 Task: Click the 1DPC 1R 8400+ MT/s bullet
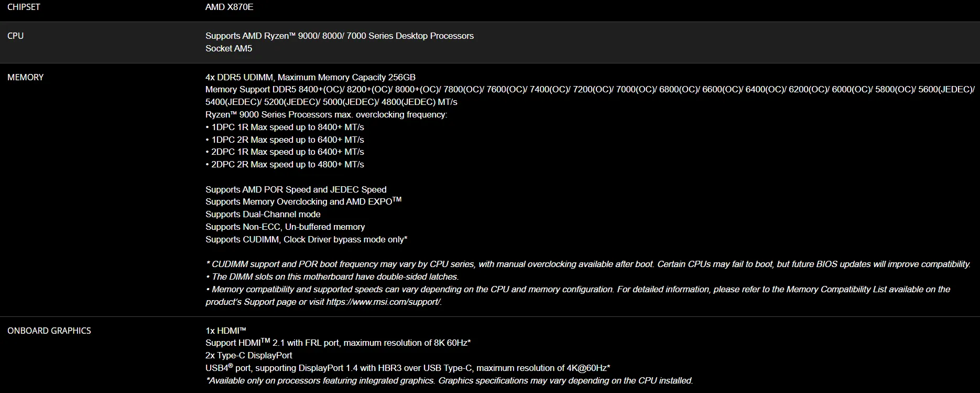285,127
